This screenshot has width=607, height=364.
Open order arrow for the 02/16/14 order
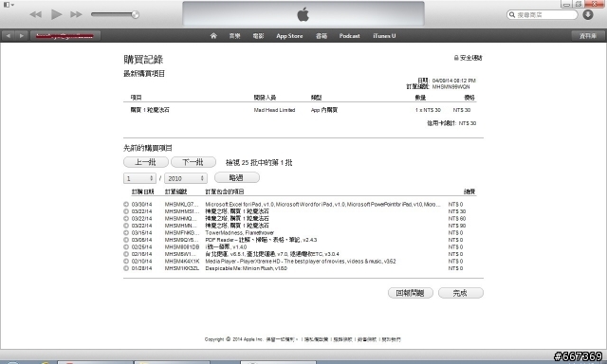point(126,254)
